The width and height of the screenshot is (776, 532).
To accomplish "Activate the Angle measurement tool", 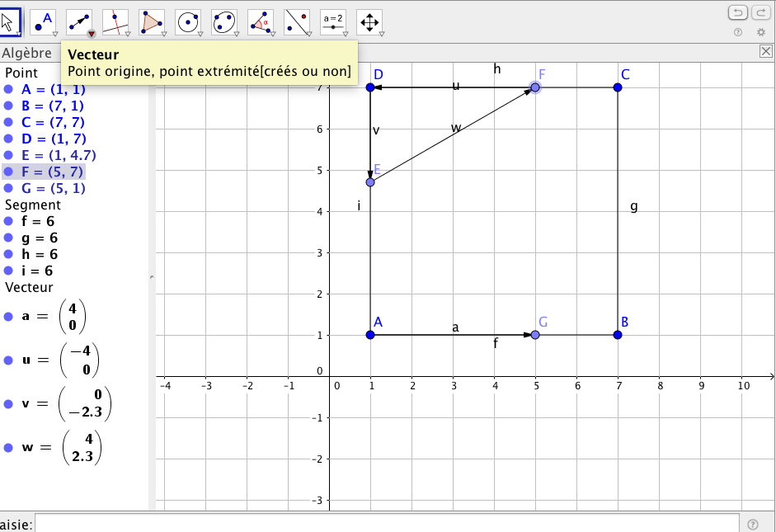I will pos(261,22).
